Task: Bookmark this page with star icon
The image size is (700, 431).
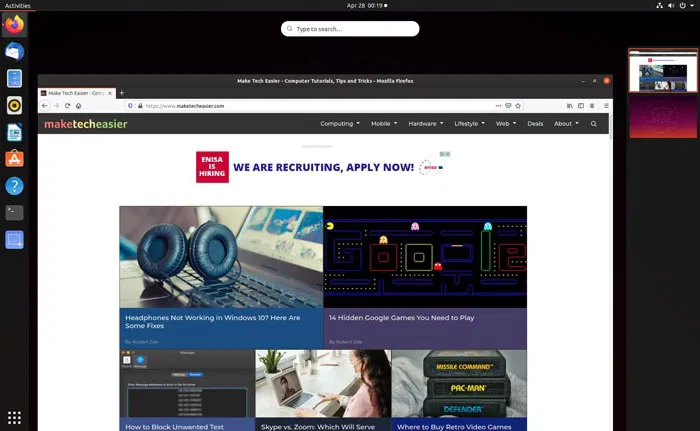Action: (x=518, y=106)
